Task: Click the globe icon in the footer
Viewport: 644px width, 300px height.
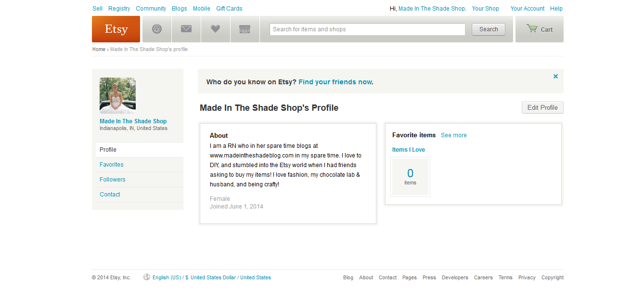Action: point(147,277)
